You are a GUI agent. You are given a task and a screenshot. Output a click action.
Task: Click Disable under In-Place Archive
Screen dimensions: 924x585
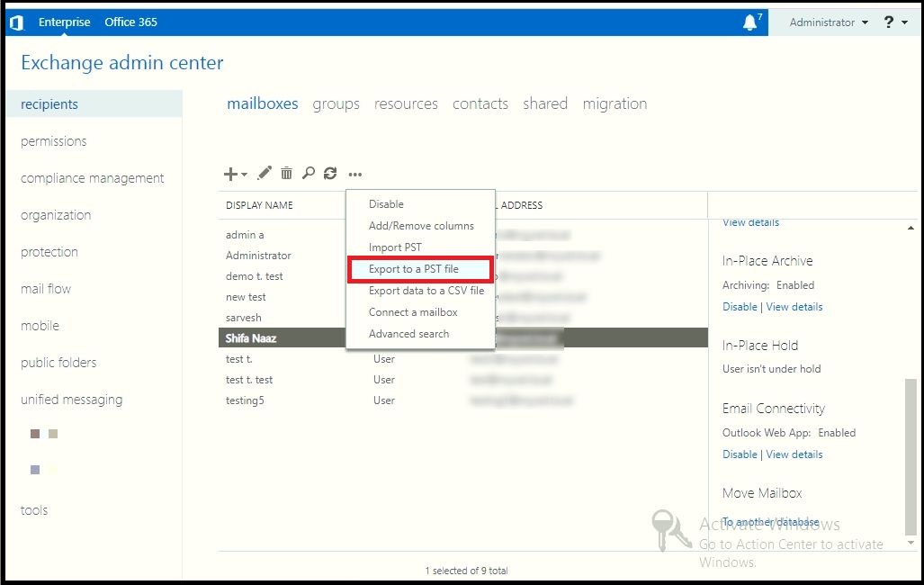[740, 307]
